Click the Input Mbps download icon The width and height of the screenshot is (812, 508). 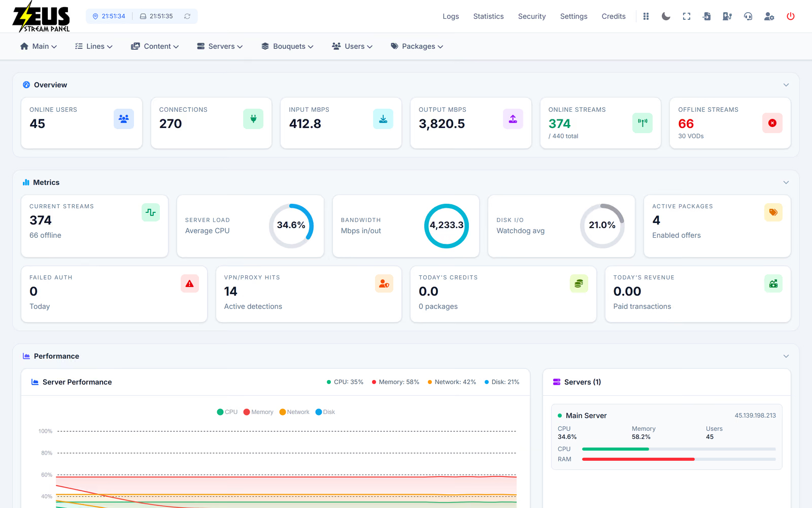click(x=383, y=119)
